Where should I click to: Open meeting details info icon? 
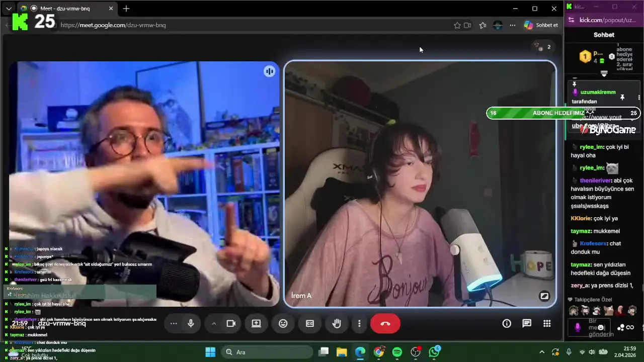point(507,324)
